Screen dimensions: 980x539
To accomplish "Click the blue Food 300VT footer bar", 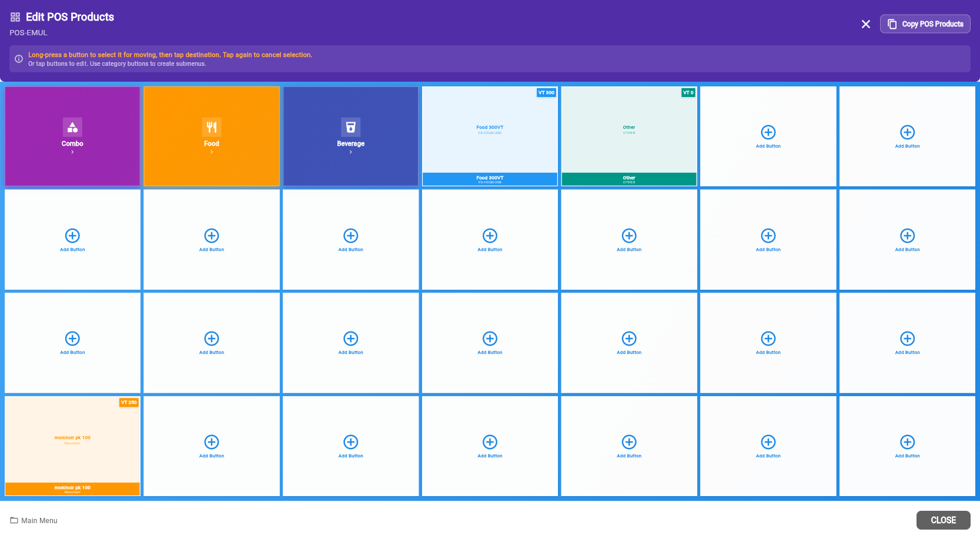I will (490, 179).
